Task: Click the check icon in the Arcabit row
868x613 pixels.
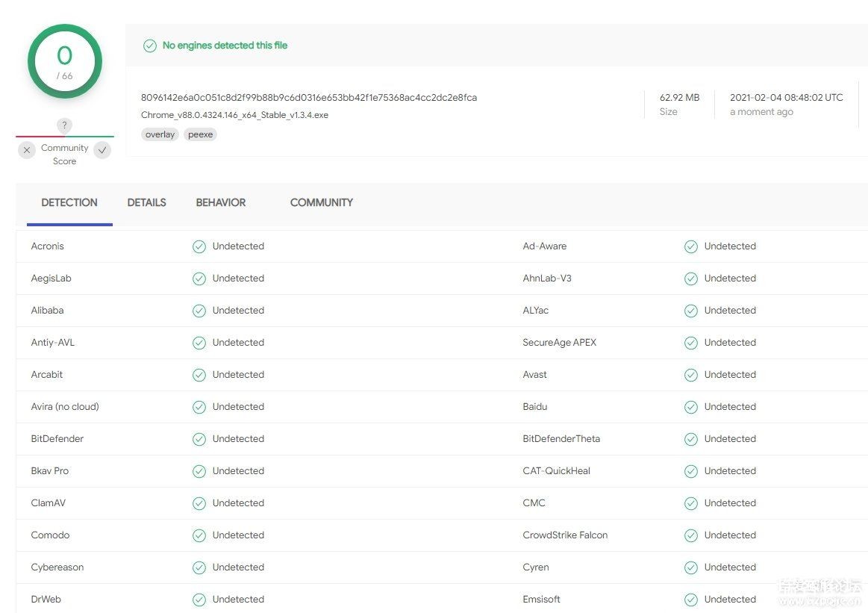Action: click(199, 375)
